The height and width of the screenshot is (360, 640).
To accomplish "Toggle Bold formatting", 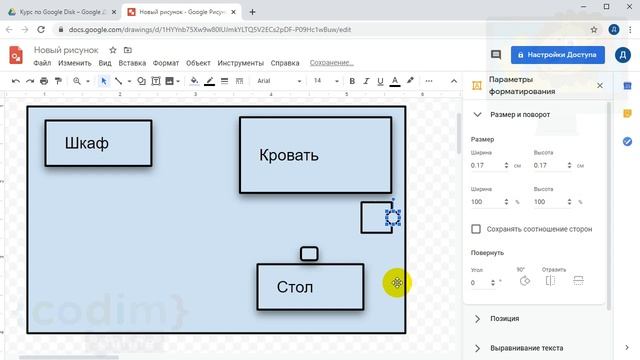I will pos(352,81).
